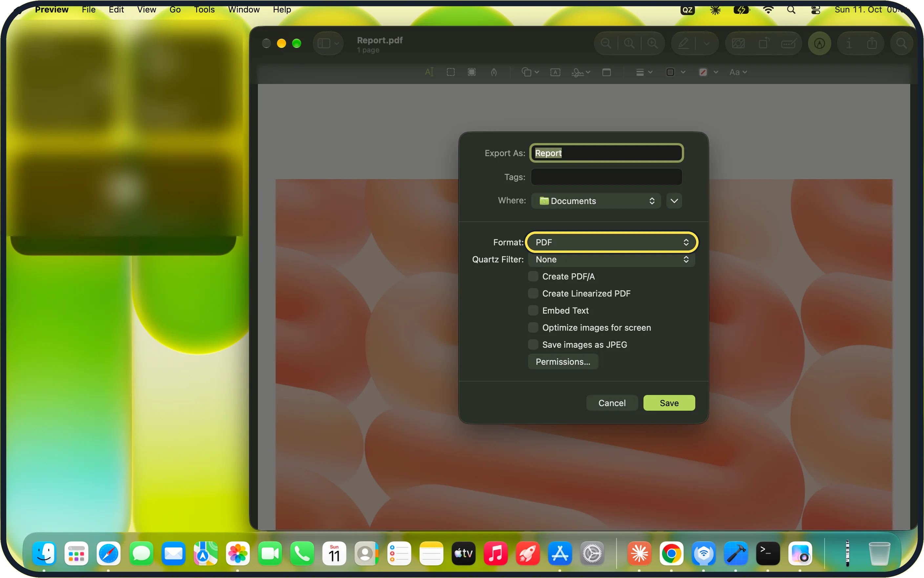Click the share icon in Preview toolbar
Image resolution: width=924 pixels, height=578 pixels.
click(x=871, y=43)
